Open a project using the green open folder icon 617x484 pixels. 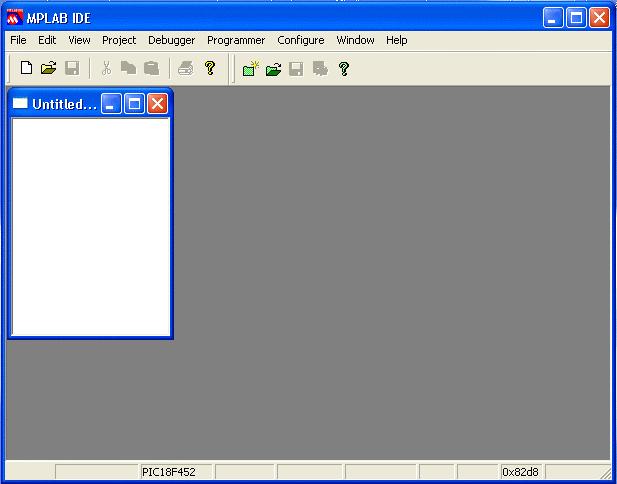point(273,69)
